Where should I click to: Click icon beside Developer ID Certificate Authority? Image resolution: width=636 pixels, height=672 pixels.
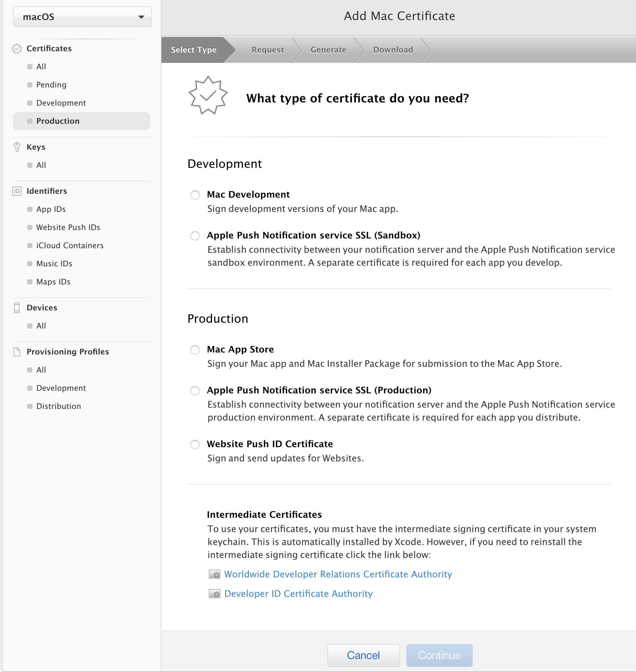pos(214,594)
